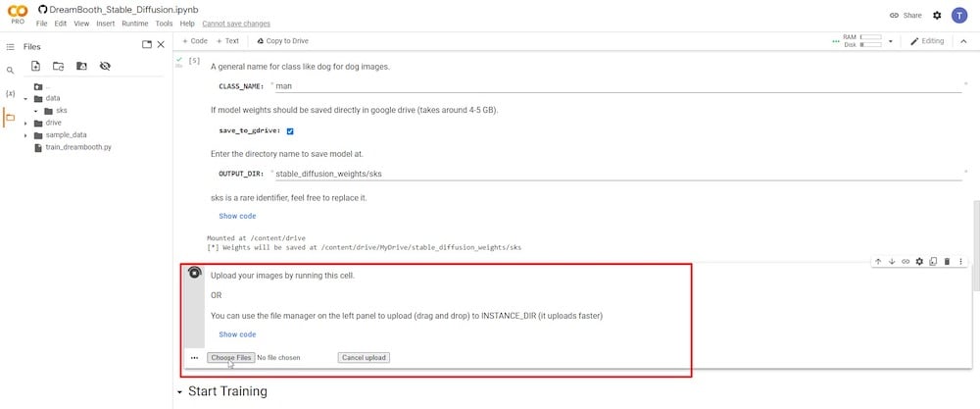Open the Runtime menu

pyautogui.click(x=135, y=24)
